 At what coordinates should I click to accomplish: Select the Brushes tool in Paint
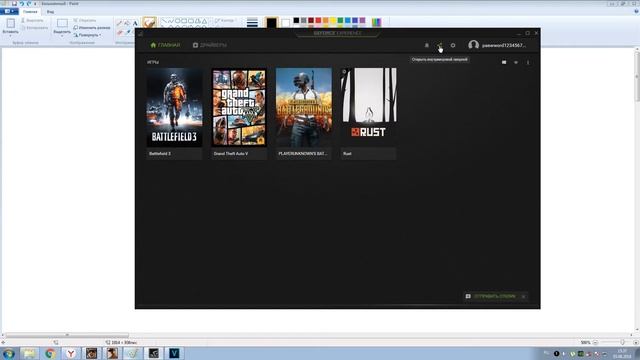tap(149, 23)
